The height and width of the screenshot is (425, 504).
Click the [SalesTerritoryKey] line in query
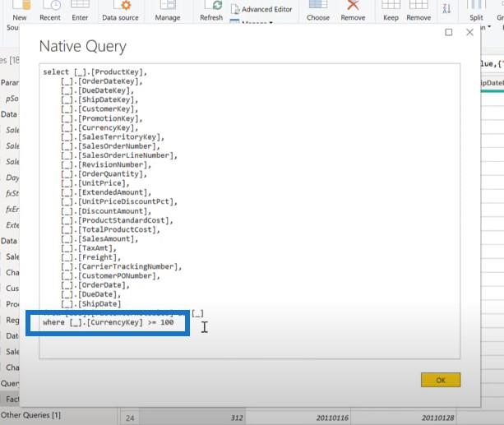pyautogui.click(x=113, y=137)
